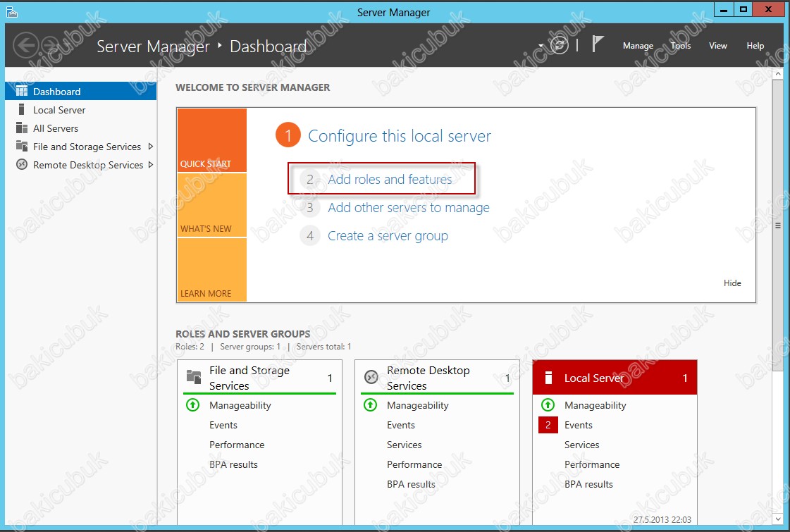Click the File and Storage Services sidebar icon
790x532 pixels.
pos(22,147)
